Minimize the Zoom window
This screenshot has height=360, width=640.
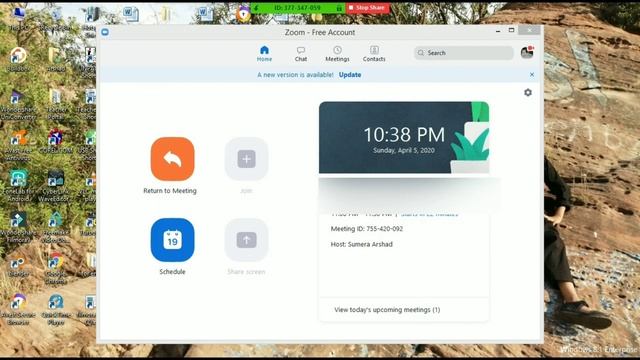pos(498,31)
